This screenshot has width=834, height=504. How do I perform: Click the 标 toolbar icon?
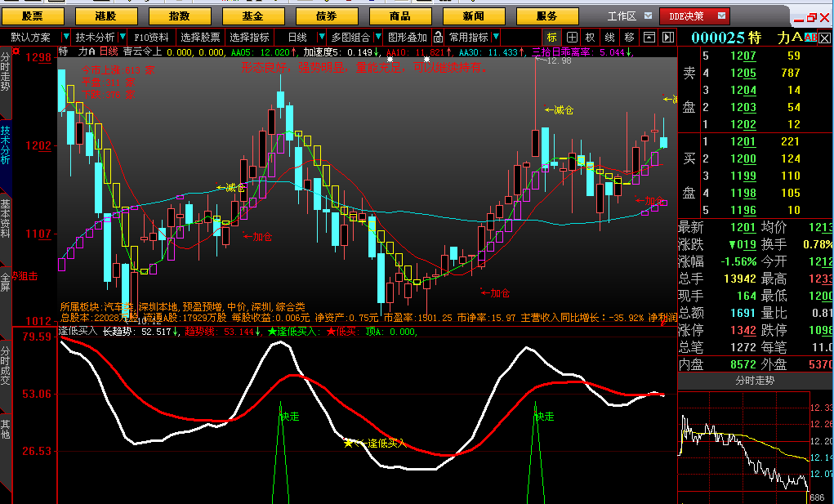[x=551, y=38]
